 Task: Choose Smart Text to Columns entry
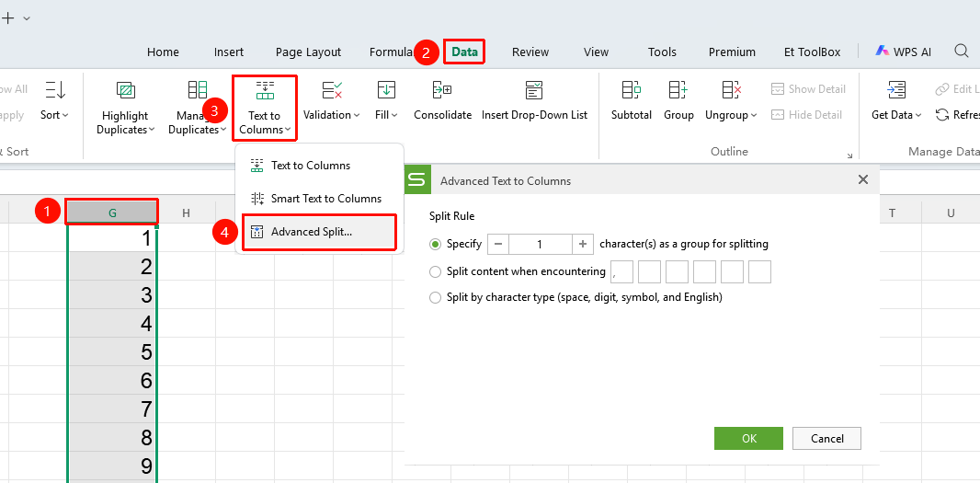pyautogui.click(x=319, y=199)
